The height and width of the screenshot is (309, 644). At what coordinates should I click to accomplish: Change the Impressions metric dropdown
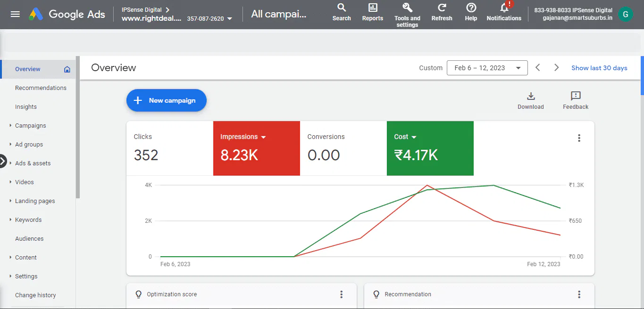263,137
